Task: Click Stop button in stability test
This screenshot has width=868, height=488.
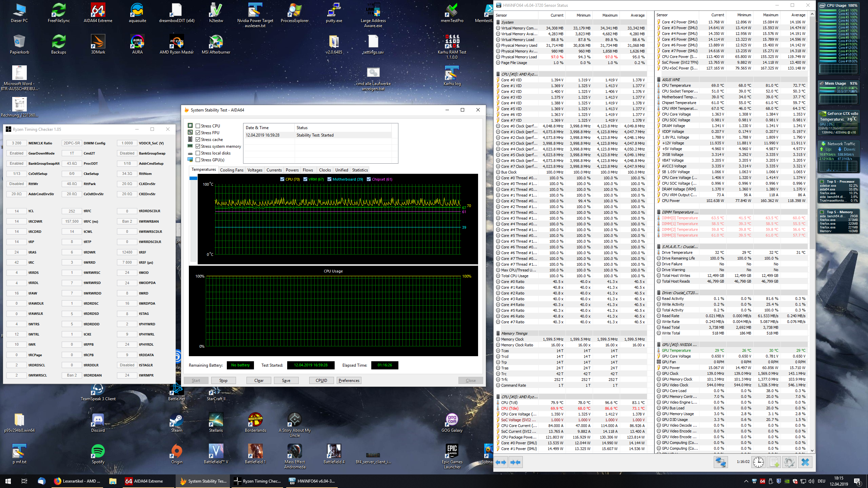Action: tap(223, 381)
